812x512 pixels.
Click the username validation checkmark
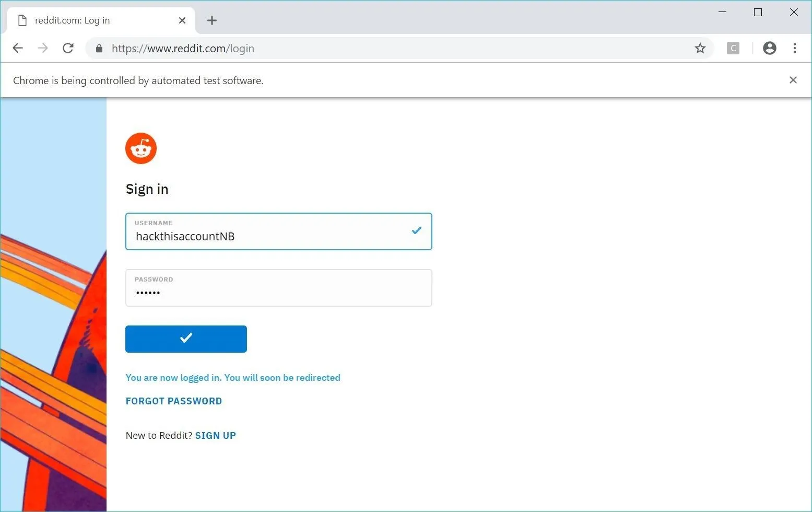click(x=416, y=230)
